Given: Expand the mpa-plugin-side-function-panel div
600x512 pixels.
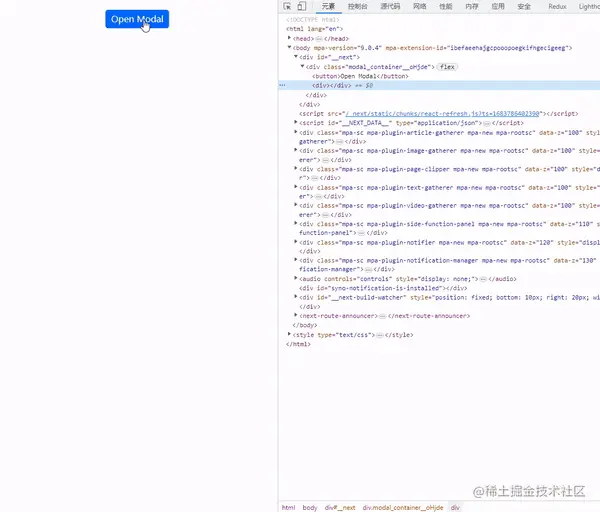Looking at the screenshot, I should [x=296, y=223].
